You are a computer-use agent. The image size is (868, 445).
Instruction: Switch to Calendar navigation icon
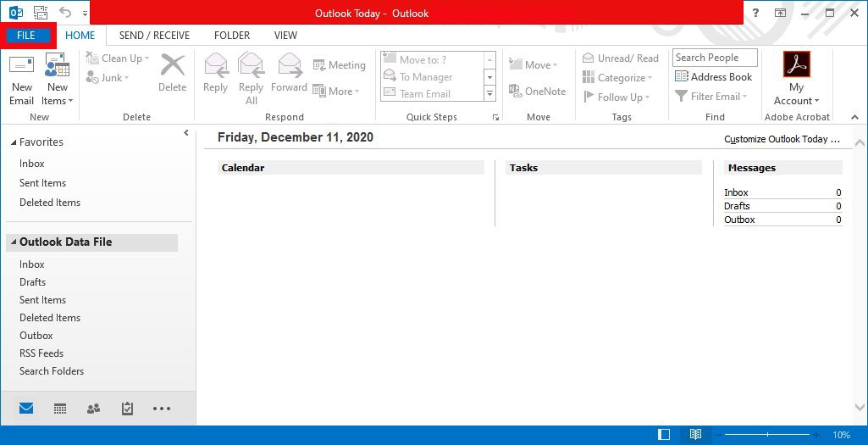[60, 409]
